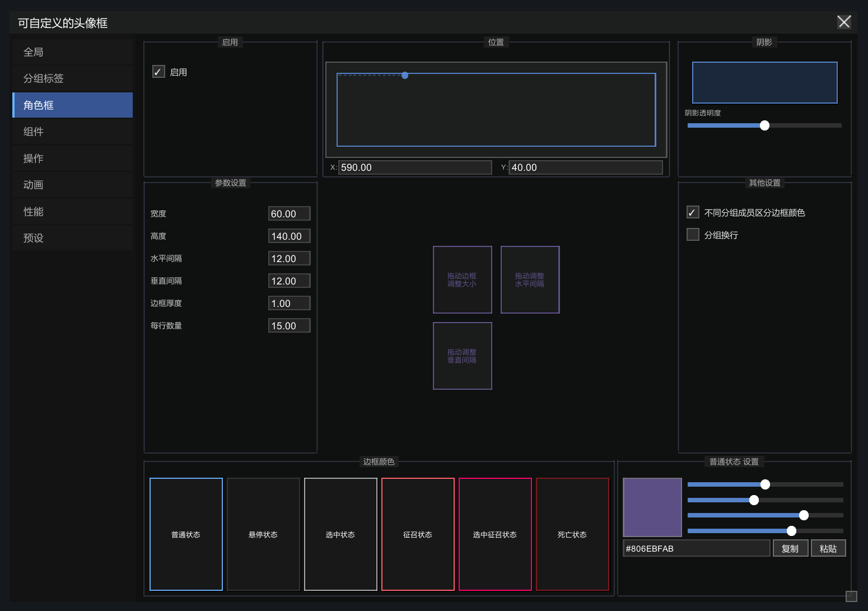The height and width of the screenshot is (611, 868).
Task: Click the position handle dot in the 位置 preview
Action: pos(405,75)
